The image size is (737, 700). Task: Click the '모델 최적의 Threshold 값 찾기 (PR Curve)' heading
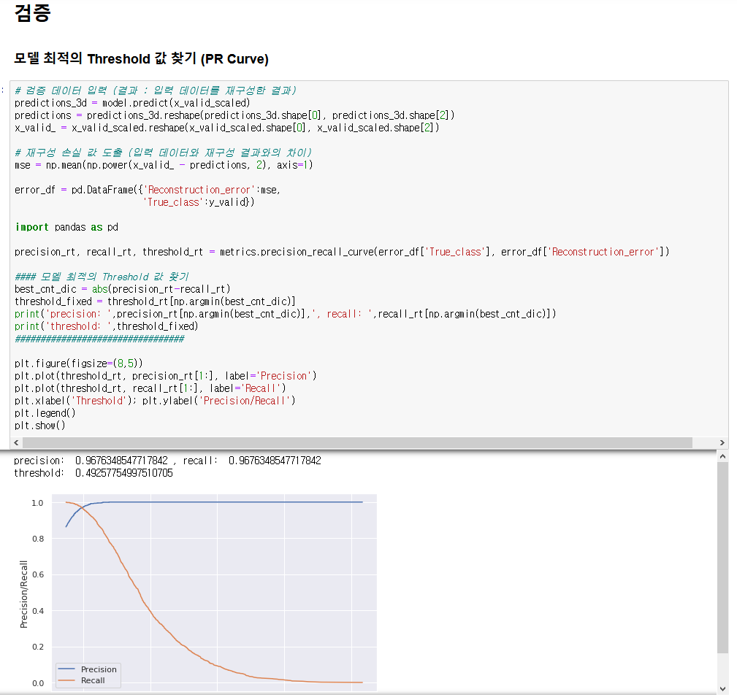click(x=142, y=58)
